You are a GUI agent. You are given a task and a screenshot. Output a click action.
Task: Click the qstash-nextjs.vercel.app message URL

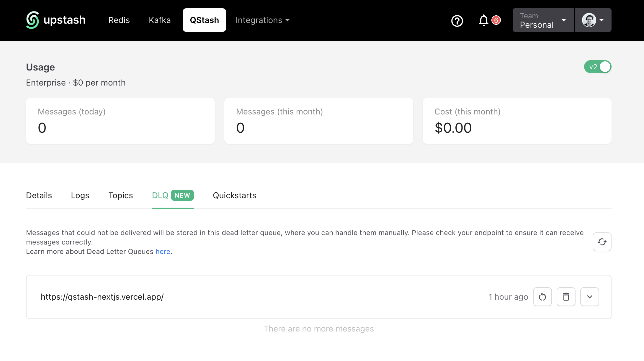point(102,297)
